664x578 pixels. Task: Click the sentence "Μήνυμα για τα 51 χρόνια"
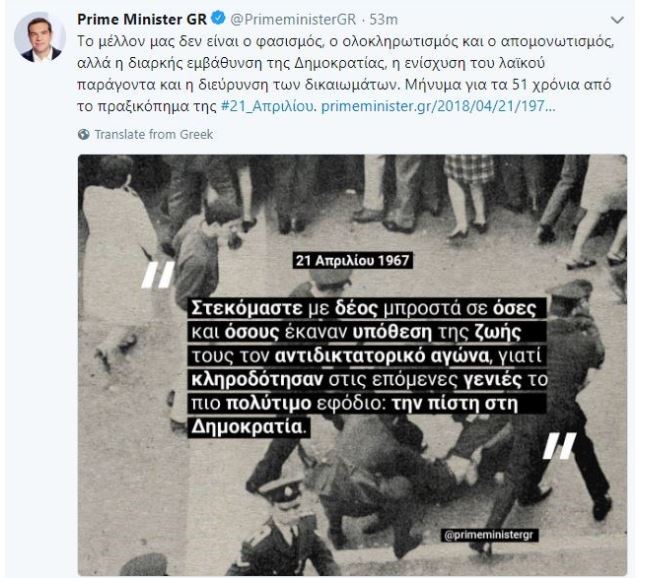pos(508,85)
